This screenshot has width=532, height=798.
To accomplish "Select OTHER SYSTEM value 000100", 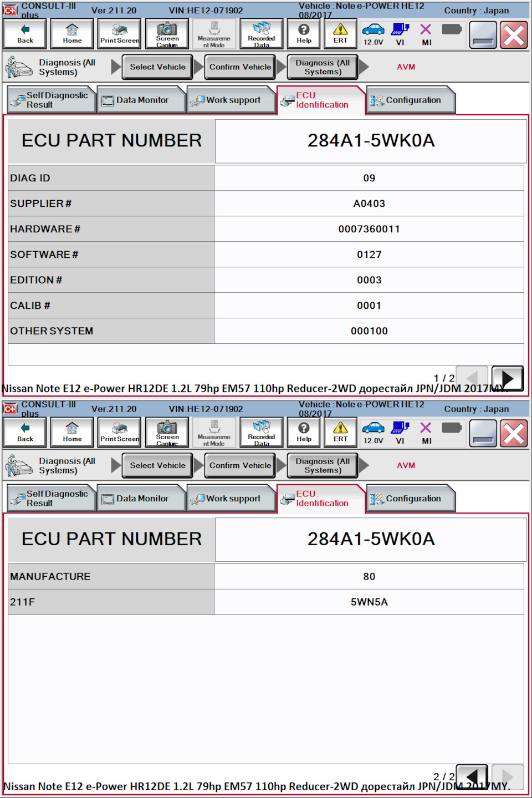I will (369, 331).
